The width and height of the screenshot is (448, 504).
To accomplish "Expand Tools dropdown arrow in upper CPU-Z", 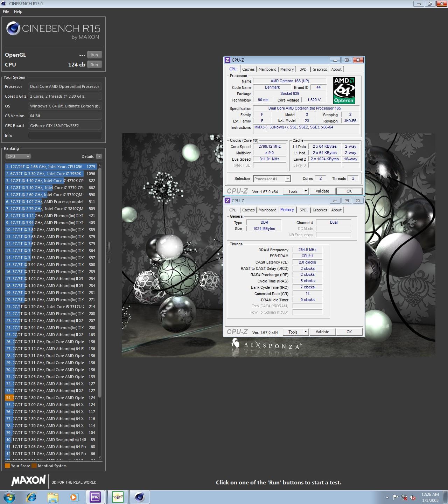I will click(x=306, y=191).
